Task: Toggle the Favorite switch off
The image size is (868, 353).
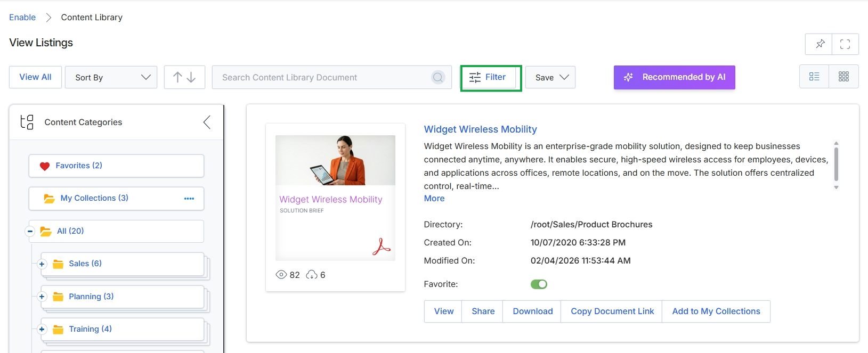Action: (x=539, y=284)
